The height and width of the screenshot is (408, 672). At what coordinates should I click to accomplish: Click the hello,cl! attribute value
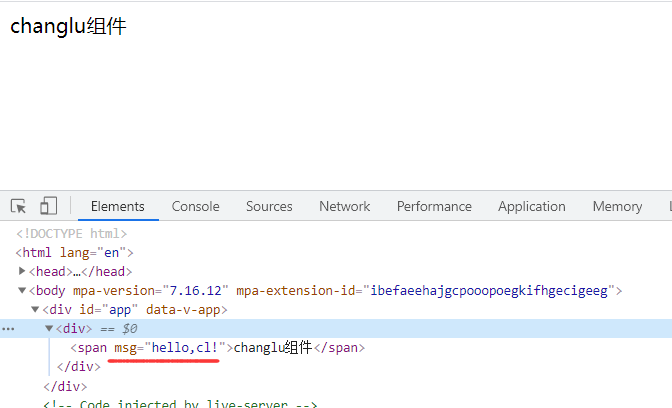185,348
